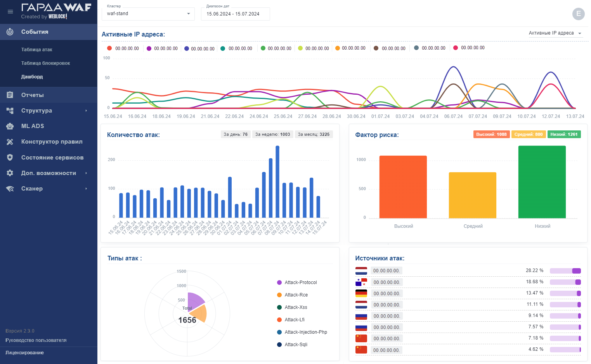Click the События power icon
The image size is (591, 364).
coord(10,32)
